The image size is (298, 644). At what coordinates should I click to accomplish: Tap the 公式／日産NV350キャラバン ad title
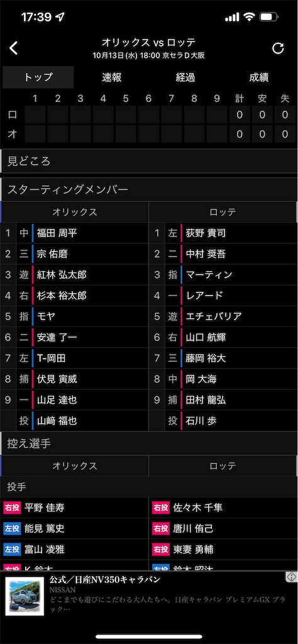pyautogui.click(x=105, y=580)
